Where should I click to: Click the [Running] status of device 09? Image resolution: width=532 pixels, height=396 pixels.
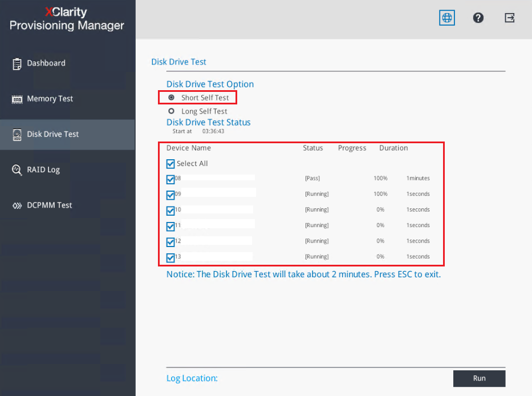click(x=317, y=194)
